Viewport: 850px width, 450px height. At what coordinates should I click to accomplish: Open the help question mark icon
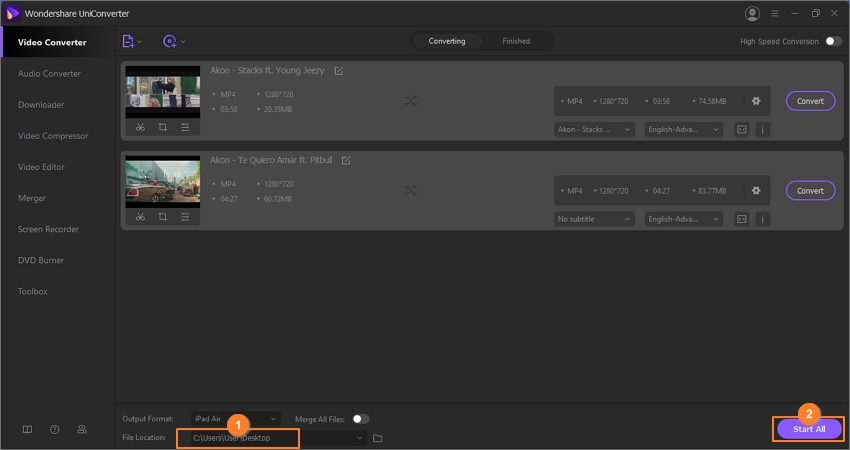click(54, 429)
